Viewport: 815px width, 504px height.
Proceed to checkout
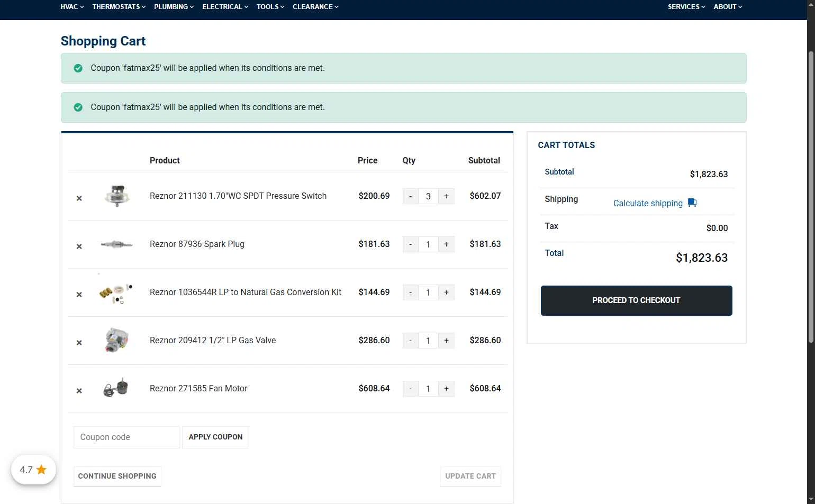point(636,300)
